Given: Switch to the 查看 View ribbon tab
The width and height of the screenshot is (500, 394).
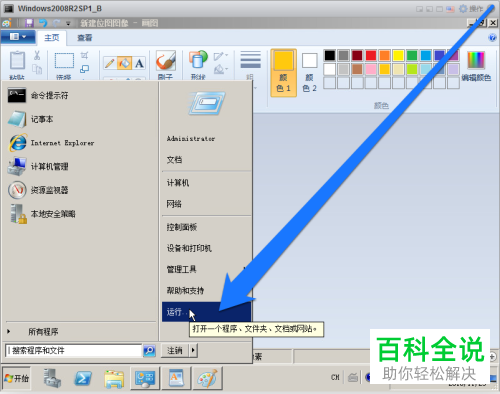Looking at the screenshot, I should pos(84,38).
